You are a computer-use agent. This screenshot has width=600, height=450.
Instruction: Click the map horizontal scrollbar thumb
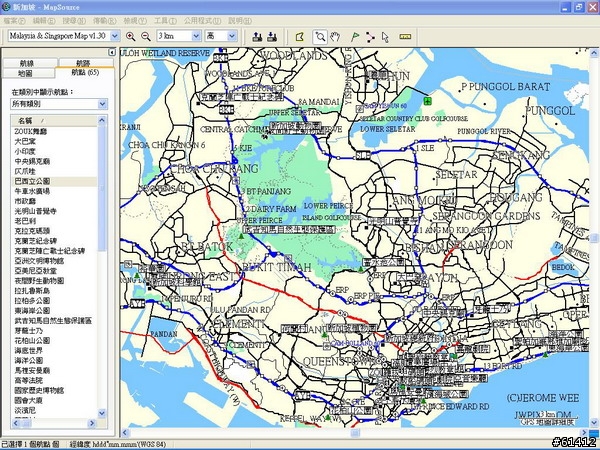coord(355,433)
